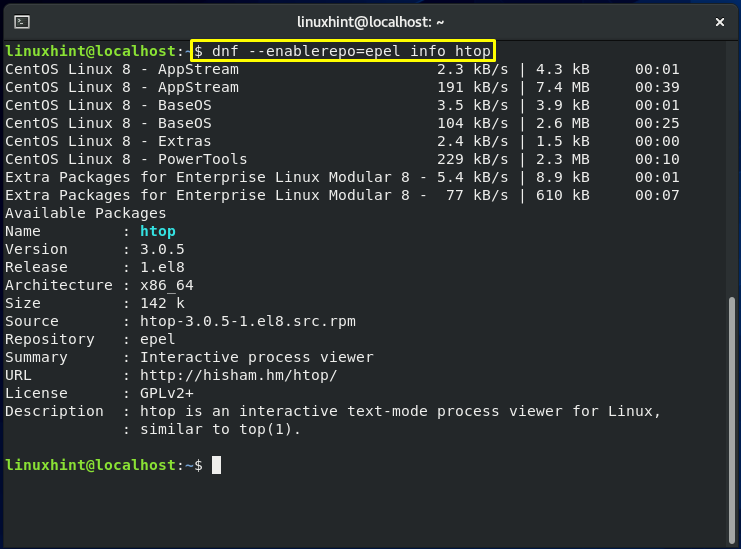Click the summary Interactive process viewer

click(257, 357)
